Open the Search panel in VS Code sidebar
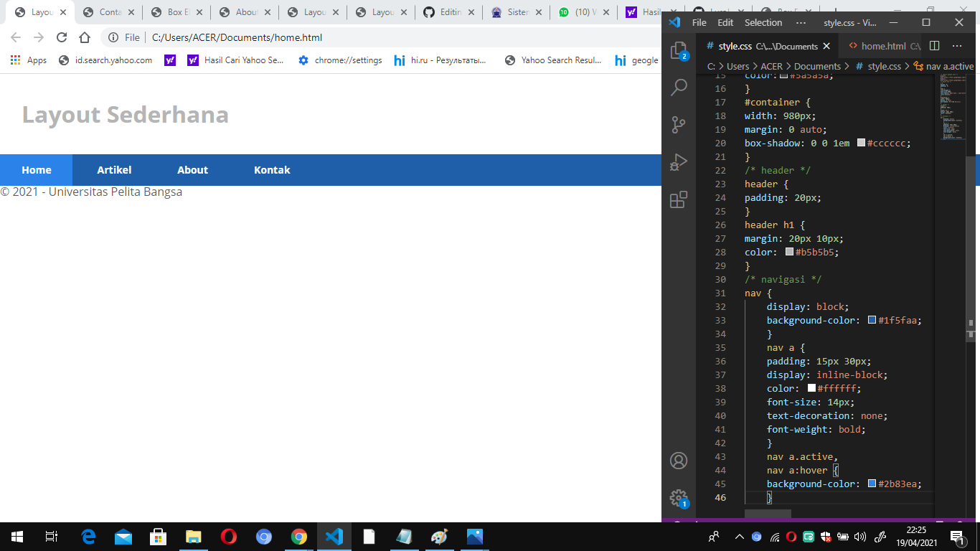 (679, 87)
